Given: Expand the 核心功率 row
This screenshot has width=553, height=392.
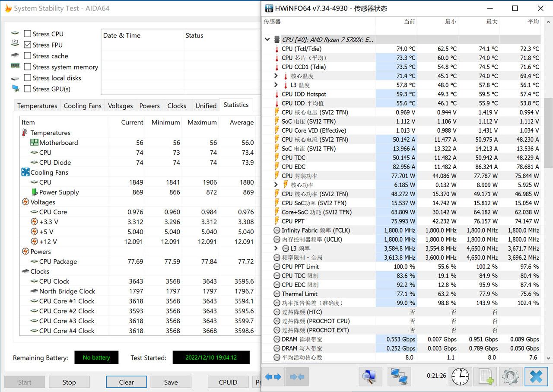Looking at the screenshot, I should click(x=276, y=185).
